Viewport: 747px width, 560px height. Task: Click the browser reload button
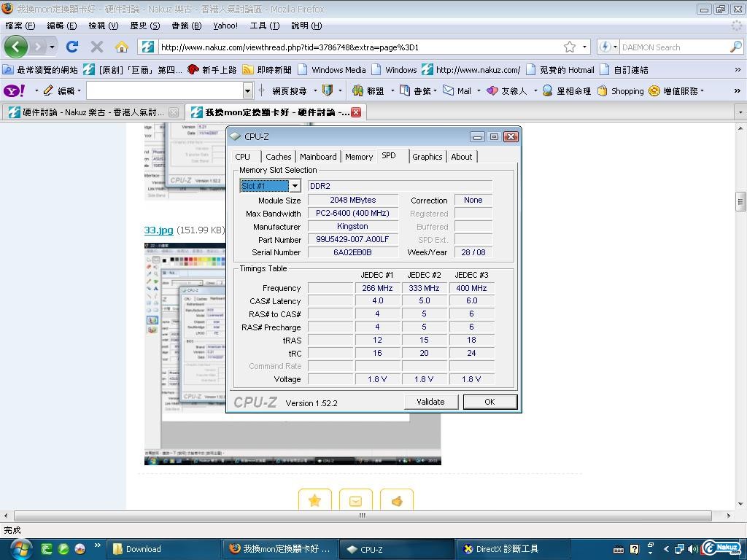click(x=71, y=47)
